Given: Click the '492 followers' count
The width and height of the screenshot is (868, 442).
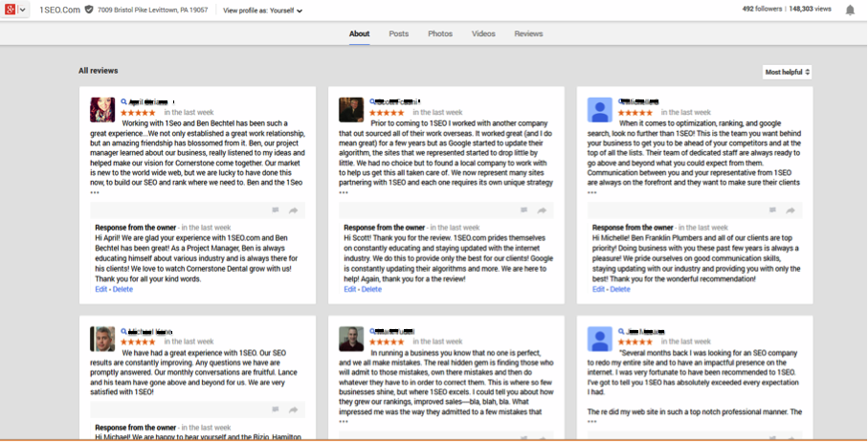Looking at the screenshot, I should point(763,9).
